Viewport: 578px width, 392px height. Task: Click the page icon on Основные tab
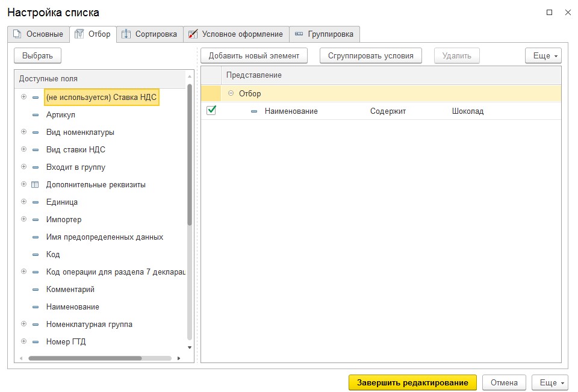pyautogui.click(x=17, y=34)
